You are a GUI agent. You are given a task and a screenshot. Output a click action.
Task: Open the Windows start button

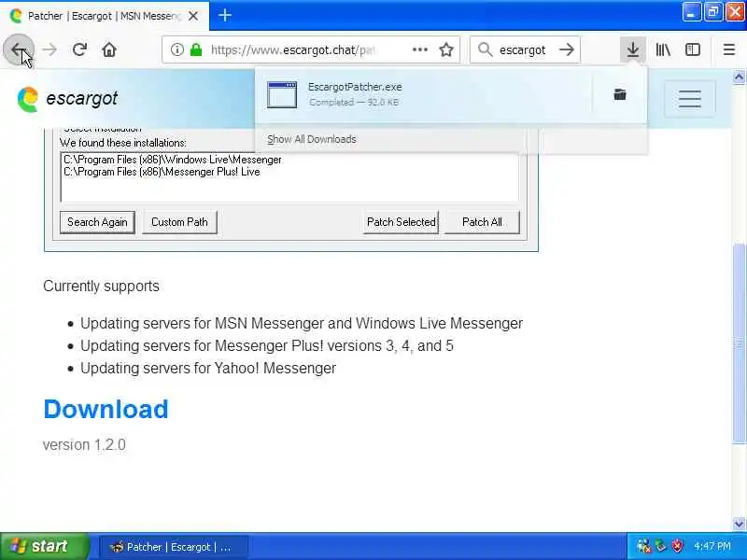(44, 546)
